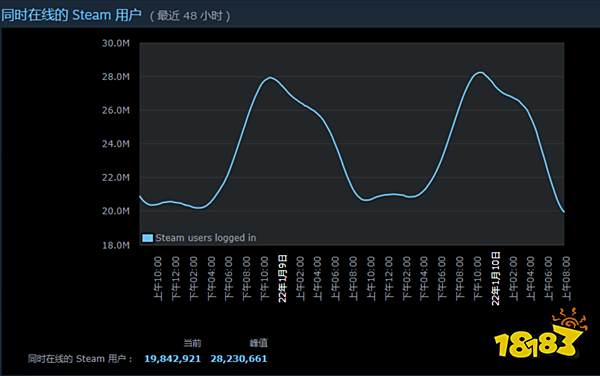600x376 pixels.
Task: Click the '(最近 48 小时)' subtitle
Action: pyautogui.click(x=189, y=16)
